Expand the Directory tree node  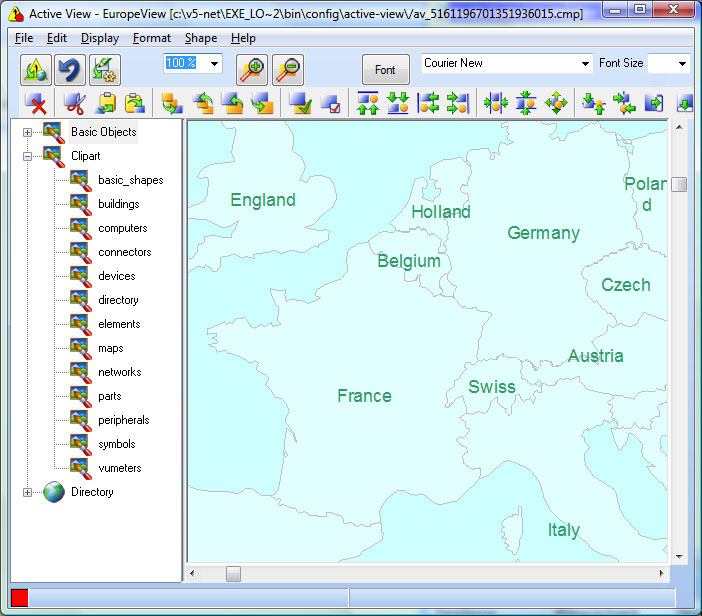click(28, 492)
